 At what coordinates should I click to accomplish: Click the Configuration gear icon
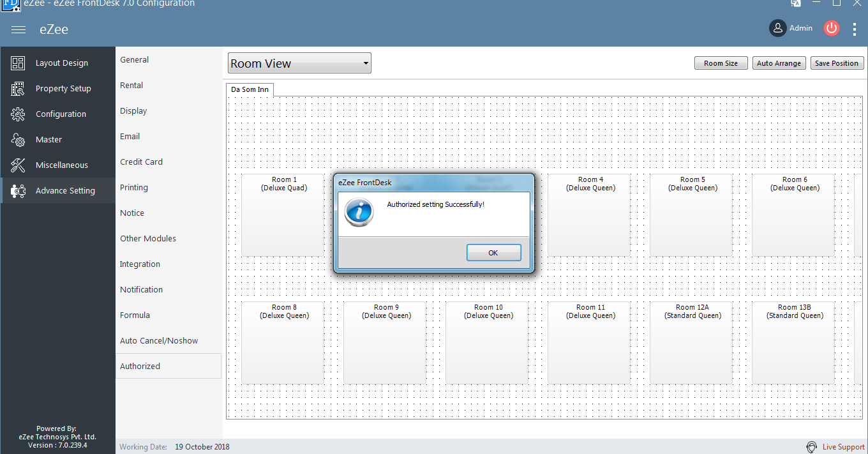click(x=18, y=114)
